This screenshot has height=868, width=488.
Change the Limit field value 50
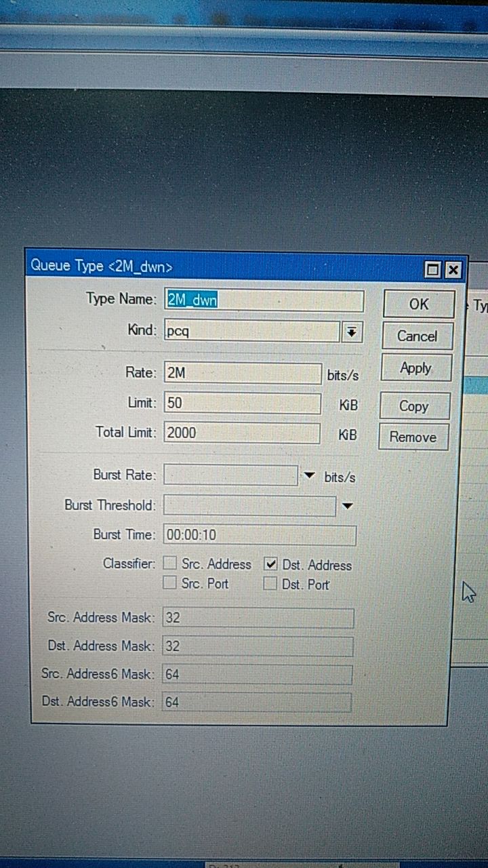(242, 403)
